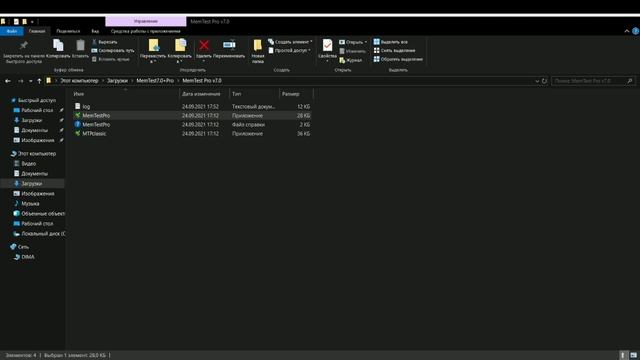Click Вставить ярлык (Paste shortcut)

point(111,59)
